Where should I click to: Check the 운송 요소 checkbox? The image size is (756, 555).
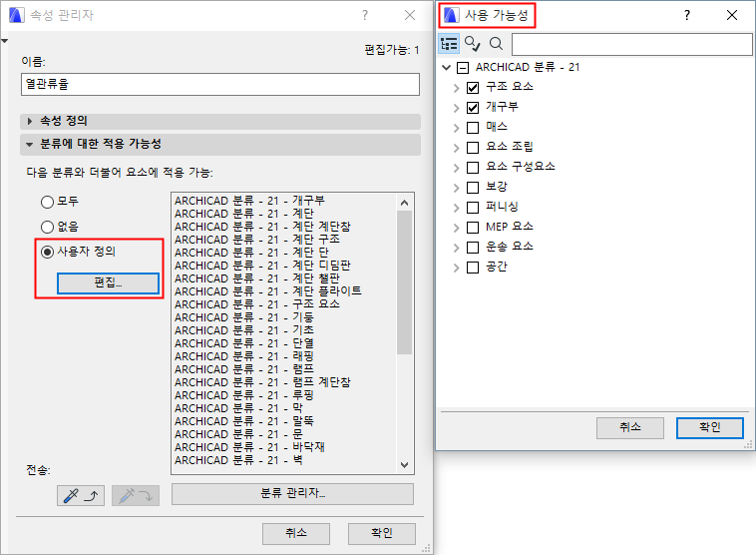pos(473,248)
